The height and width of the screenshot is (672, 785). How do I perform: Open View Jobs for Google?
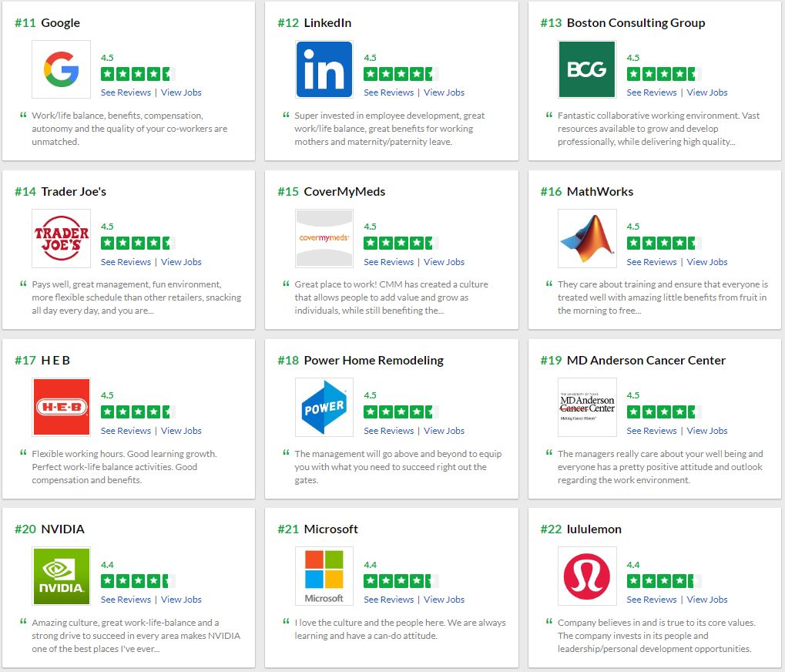(181, 92)
